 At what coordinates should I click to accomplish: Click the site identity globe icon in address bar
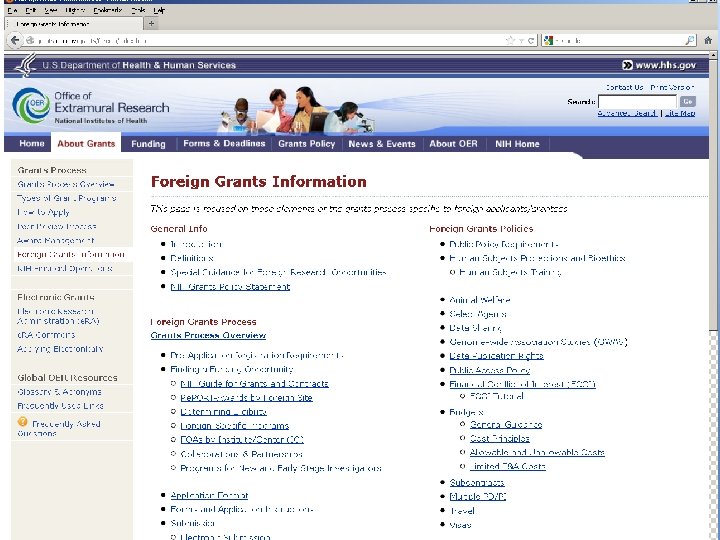coord(30,40)
